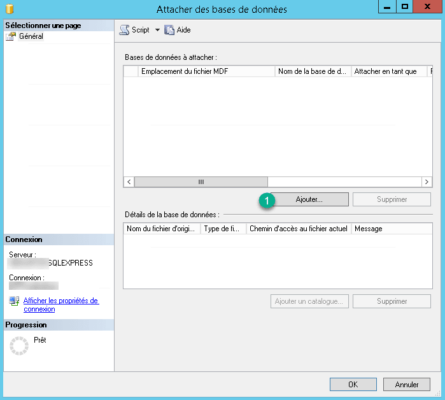Click the 'Attacher en tant que' column header

[x=389, y=71]
